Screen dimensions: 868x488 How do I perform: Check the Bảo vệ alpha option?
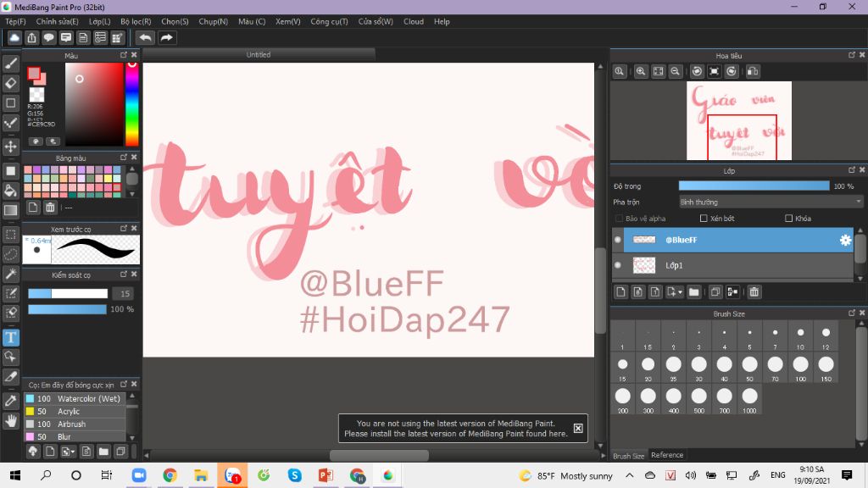point(619,219)
